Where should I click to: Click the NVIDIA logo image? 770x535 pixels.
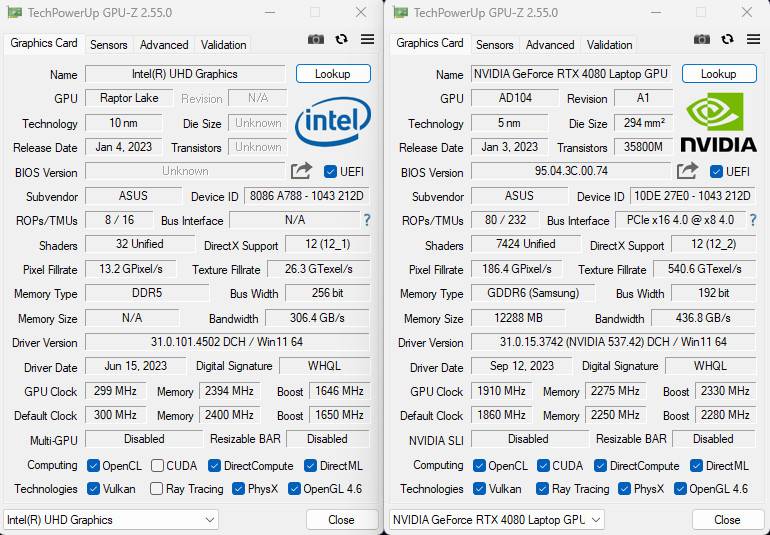(x=718, y=123)
